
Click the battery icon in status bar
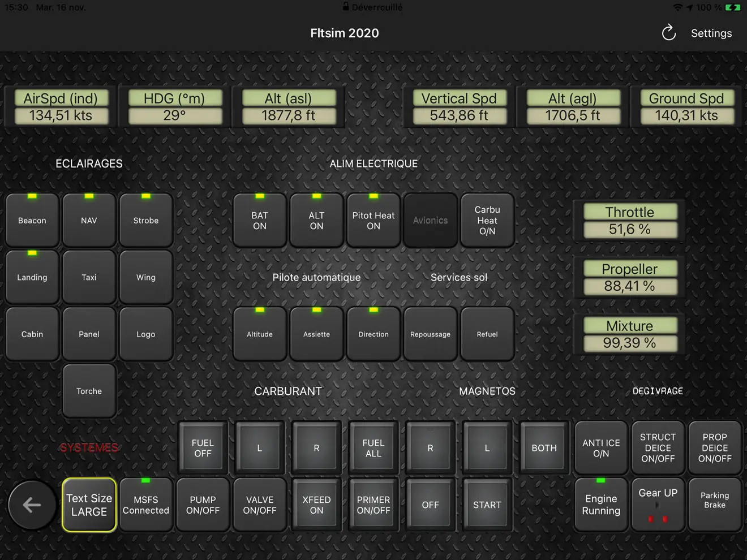[733, 7]
